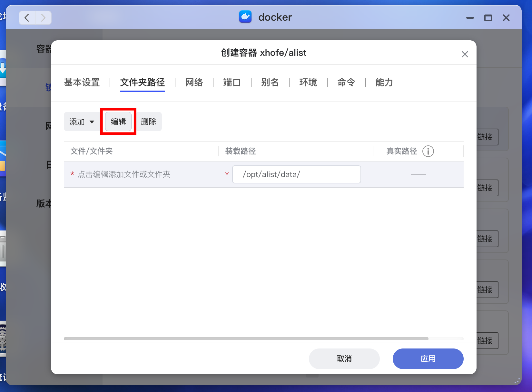532x392 pixels.
Task: Open the 别名 tab
Action: tap(270, 83)
